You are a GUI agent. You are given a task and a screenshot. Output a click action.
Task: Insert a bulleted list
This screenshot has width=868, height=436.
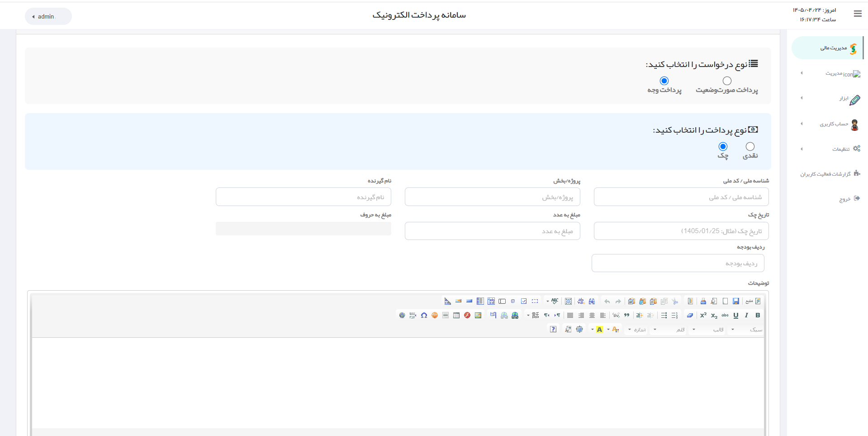tap(664, 316)
